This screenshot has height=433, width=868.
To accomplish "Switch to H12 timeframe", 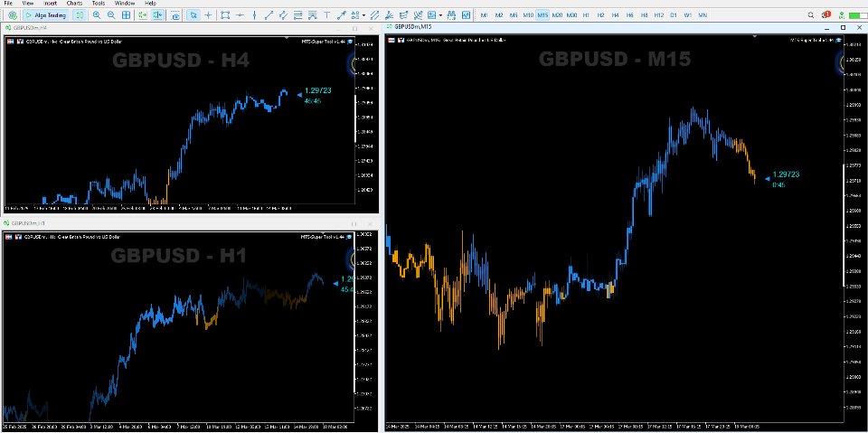I will click(x=659, y=15).
